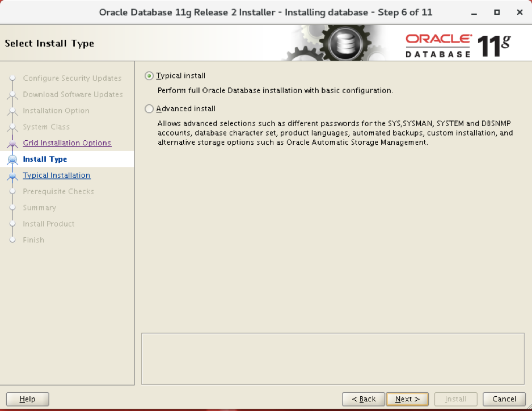Viewport: 532px width, 411px height.
Task: Click the Help button
Action: tap(27, 399)
